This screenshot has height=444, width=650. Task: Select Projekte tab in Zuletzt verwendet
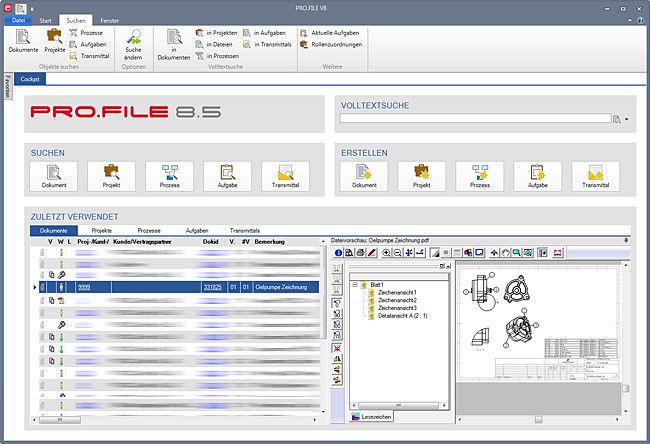(102, 230)
